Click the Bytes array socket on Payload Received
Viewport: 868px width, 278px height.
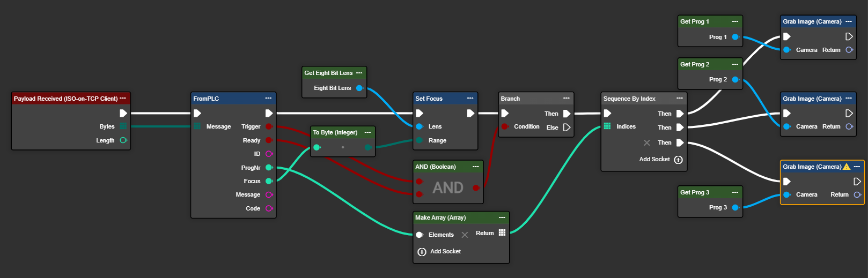pyautogui.click(x=123, y=126)
